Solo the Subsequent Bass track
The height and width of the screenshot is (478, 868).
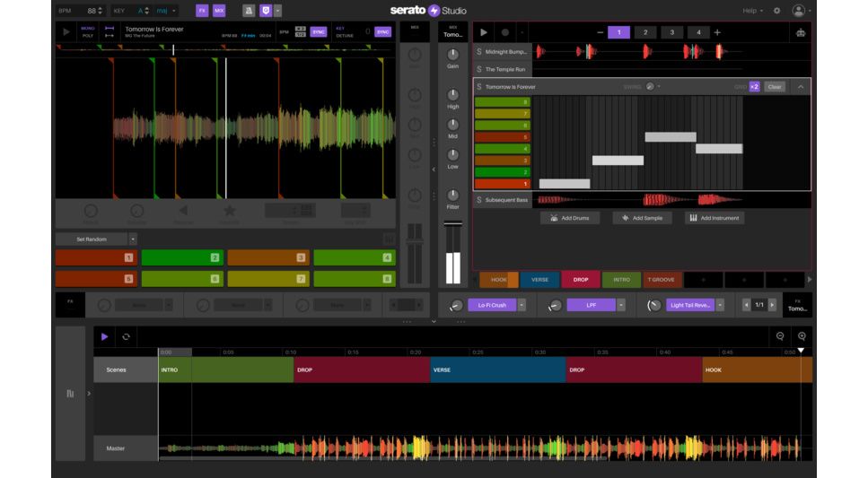[x=479, y=200]
